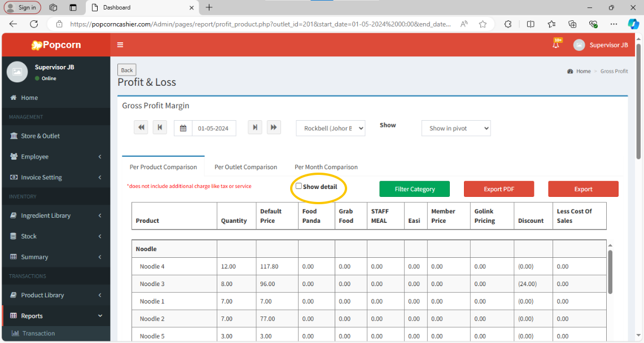Enable the Show detail checkbox
The width and height of the screenshot is (644, 343).
click(x=299, y=186)
